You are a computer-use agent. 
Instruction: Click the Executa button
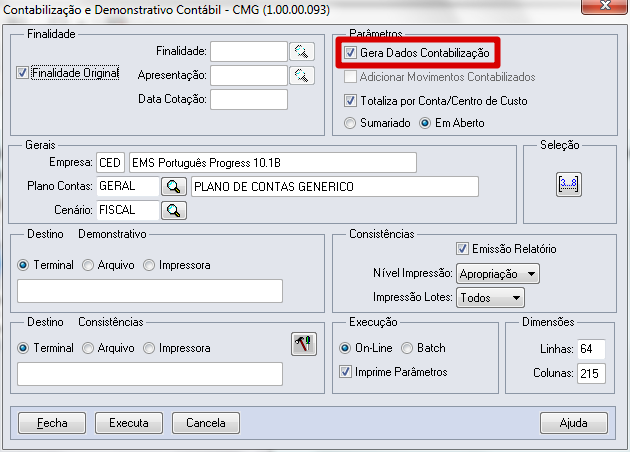click(x=129, y=423)
